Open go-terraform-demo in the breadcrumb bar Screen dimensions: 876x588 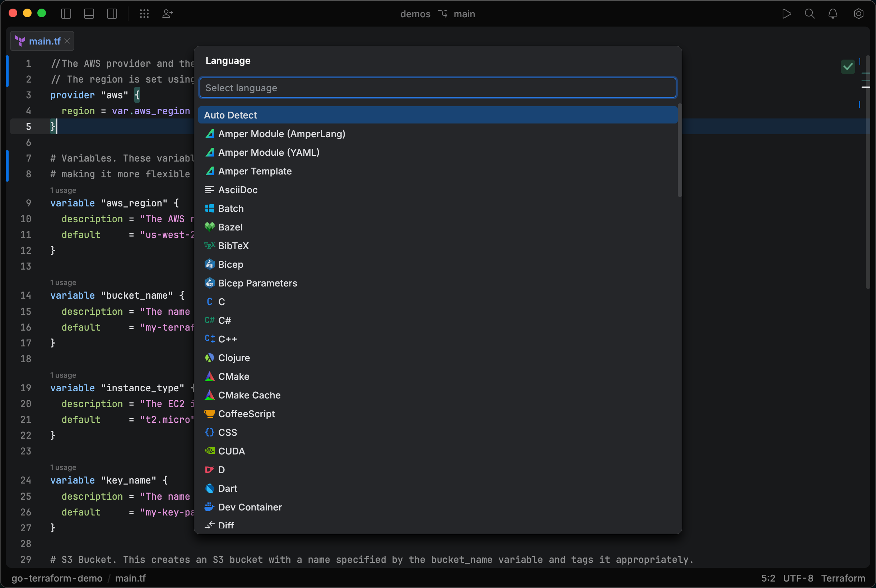coord(57,578)
